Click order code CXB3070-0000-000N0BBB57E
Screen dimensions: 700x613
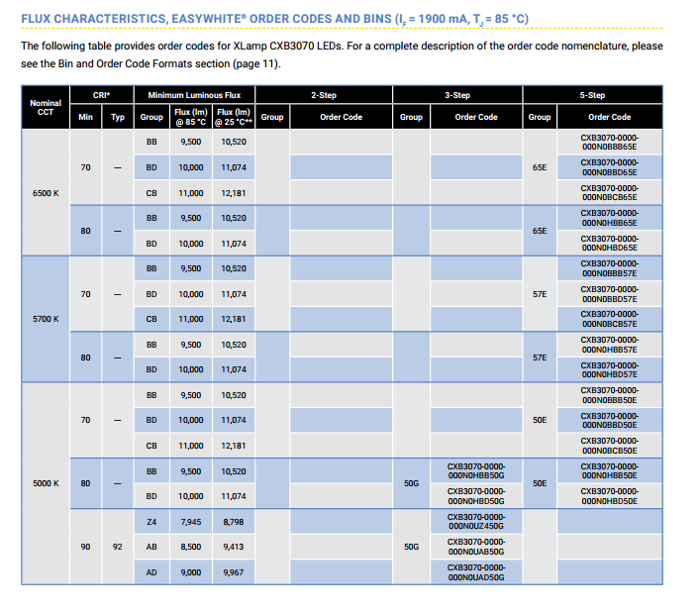609,268
